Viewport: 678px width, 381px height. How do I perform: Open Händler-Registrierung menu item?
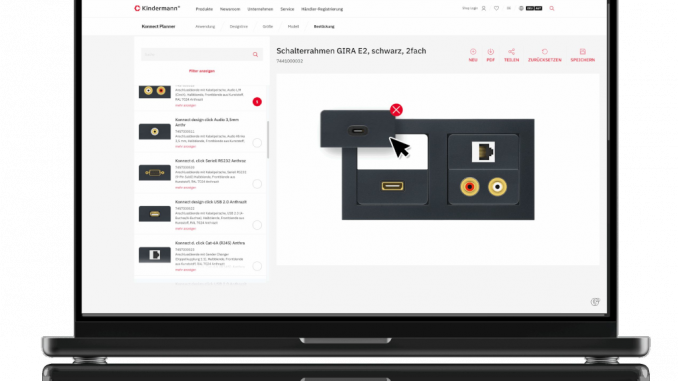point(322,9)
